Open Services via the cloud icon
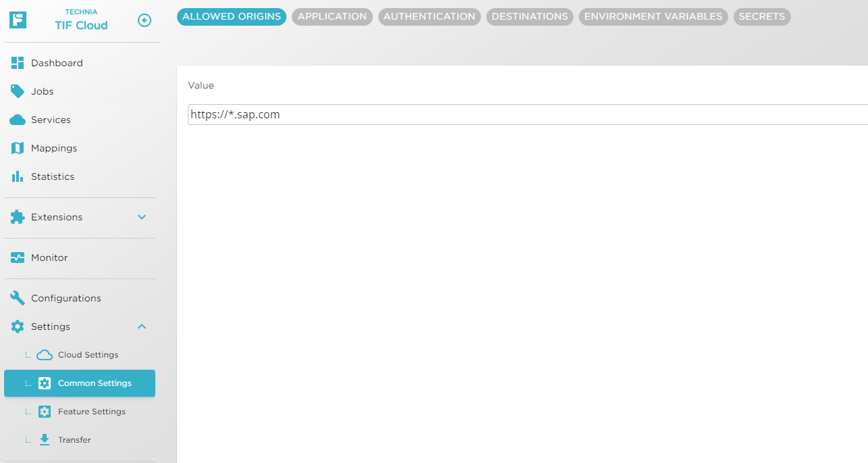The width and height of the screenshot is (868, 463). [x=18, y=120]
